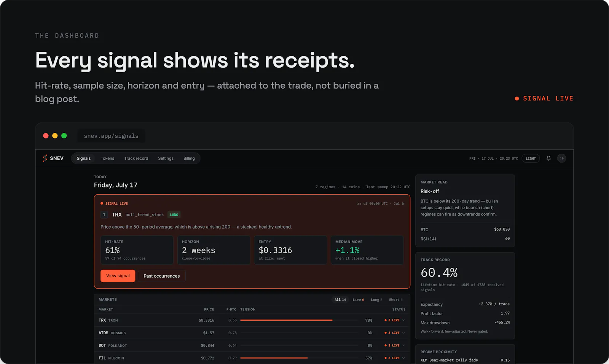Filter markets by Live 6
Screen dimensions: 609x364
tap(358, 300)
